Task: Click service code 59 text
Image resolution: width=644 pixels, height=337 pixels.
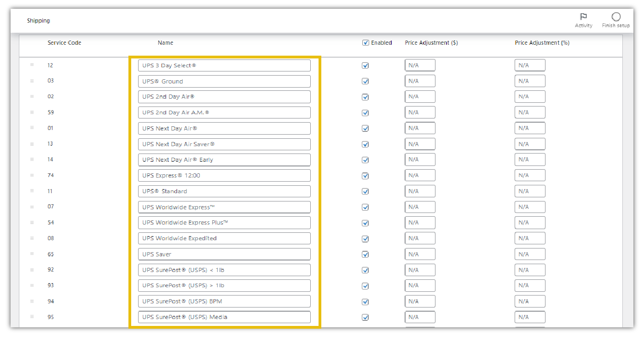Action: [x=50, y=112]
